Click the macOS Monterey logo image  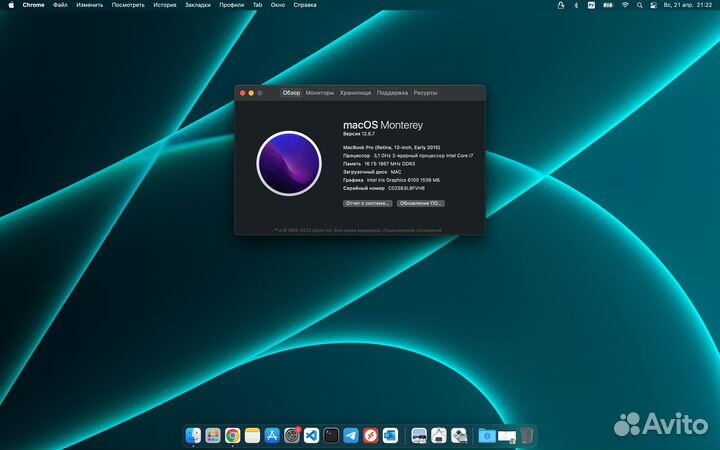289,163
